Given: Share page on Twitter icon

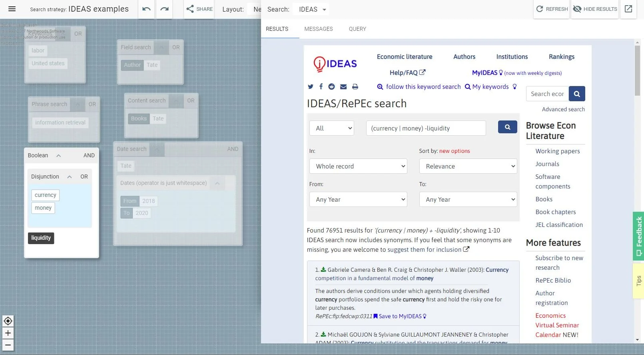Looking at the screenshot, I should pyautogui.click(x=311, y=86).
